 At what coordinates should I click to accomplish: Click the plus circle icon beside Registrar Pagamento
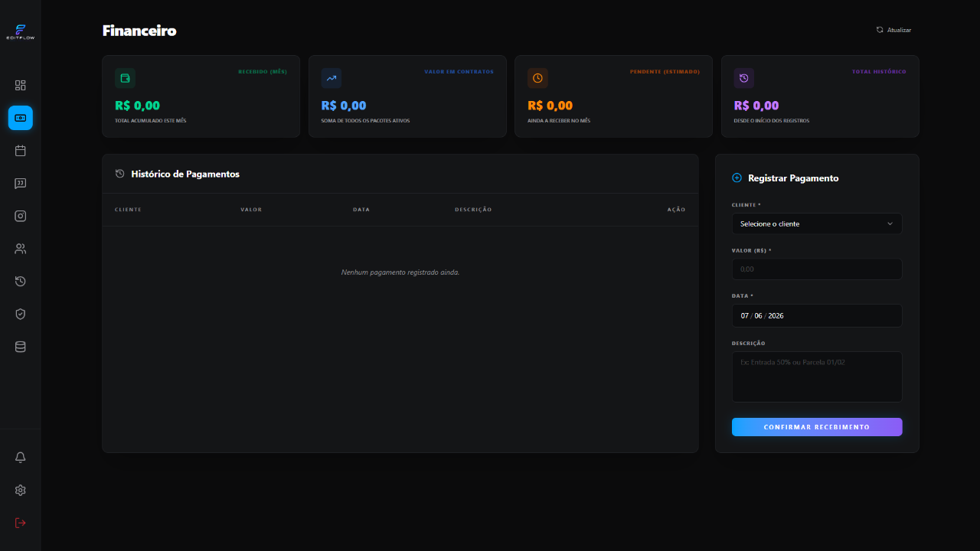pyautogui.click(x=737, y=178)
